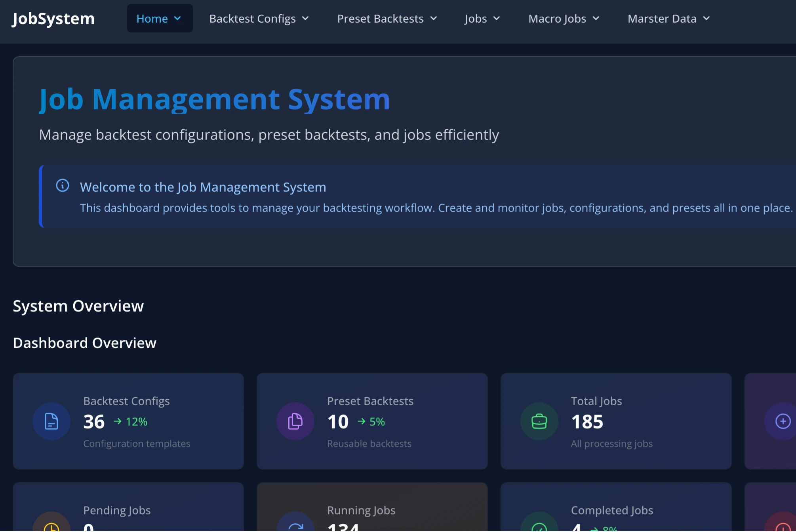Open the Home menu

click(x=160, y=18)
